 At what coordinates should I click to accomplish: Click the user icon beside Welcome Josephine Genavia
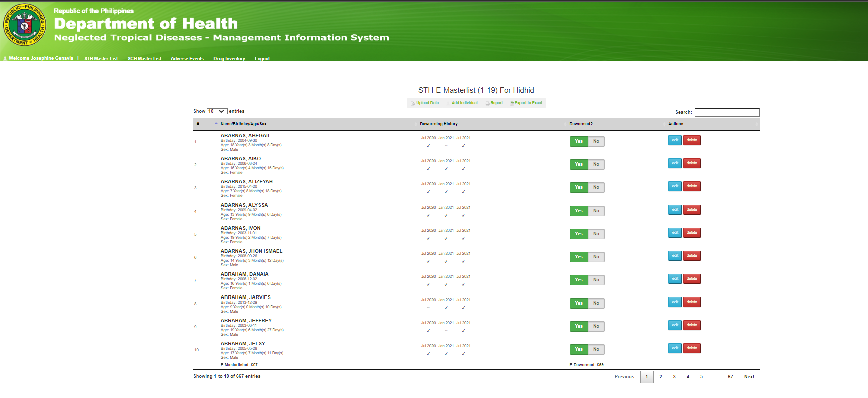[x=5, y=59]
